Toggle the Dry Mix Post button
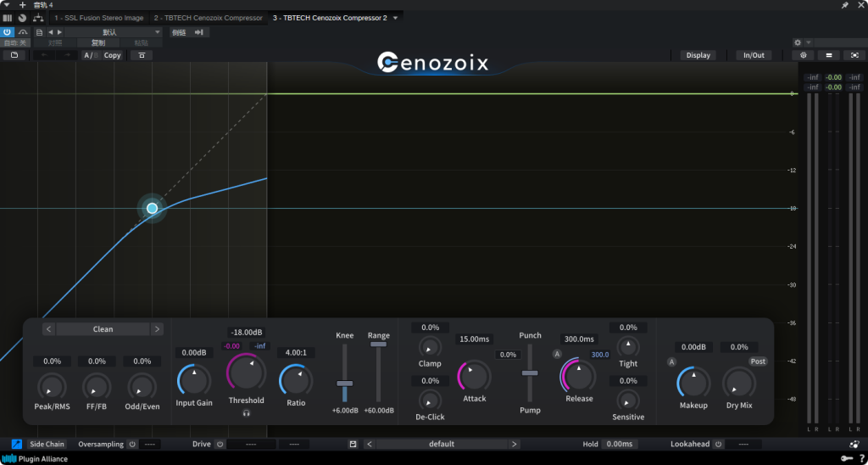The height and width of the screenshot is (465, 868). pyautogui.click(x=759, y=361)
